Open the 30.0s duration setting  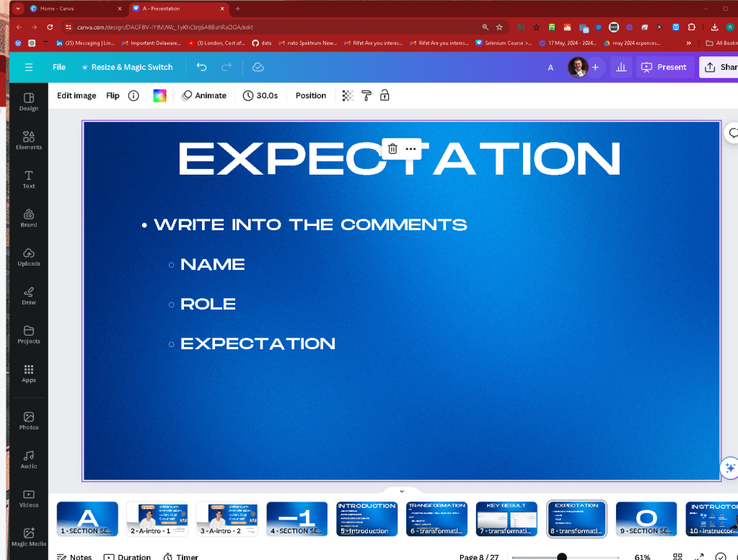260,95
